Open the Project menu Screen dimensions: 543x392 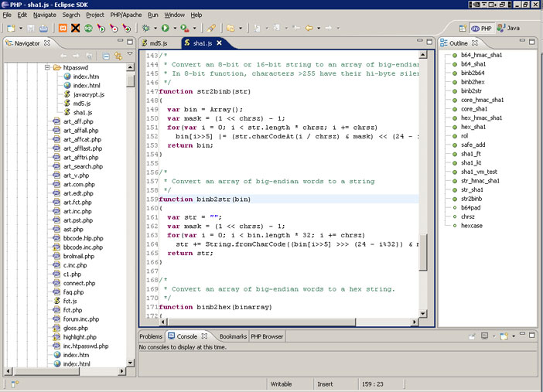point(95,15)
